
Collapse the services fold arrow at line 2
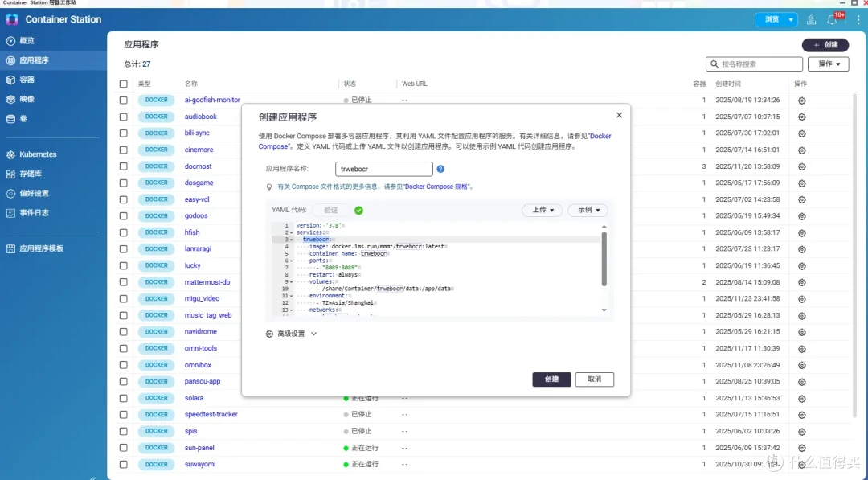click(292, 232)
